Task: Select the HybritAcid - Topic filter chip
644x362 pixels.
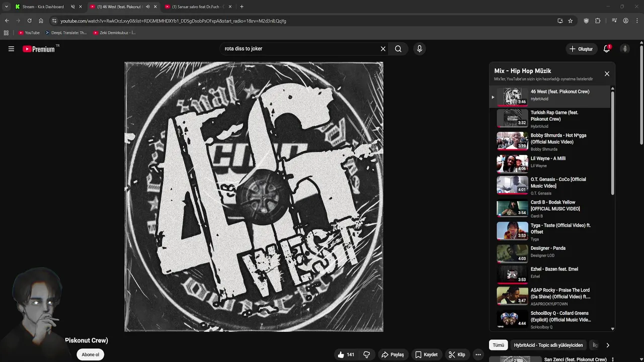Action: (548, 345)
